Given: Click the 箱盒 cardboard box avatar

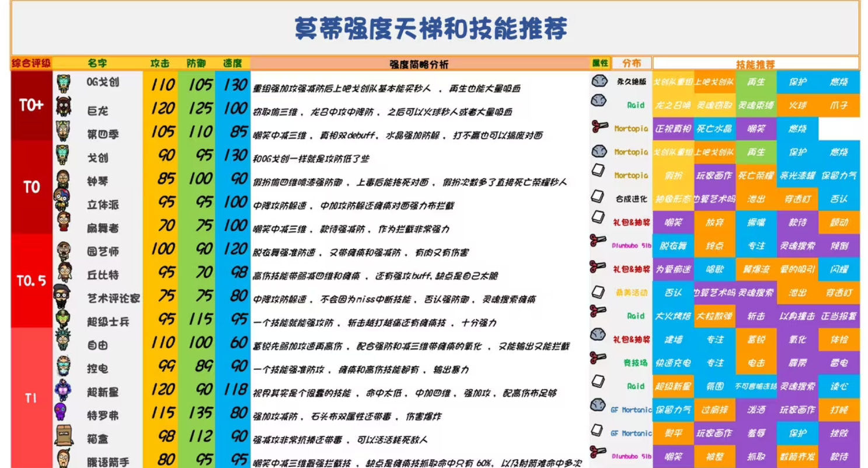Looking at the screenshot, I should pos(64,435).
